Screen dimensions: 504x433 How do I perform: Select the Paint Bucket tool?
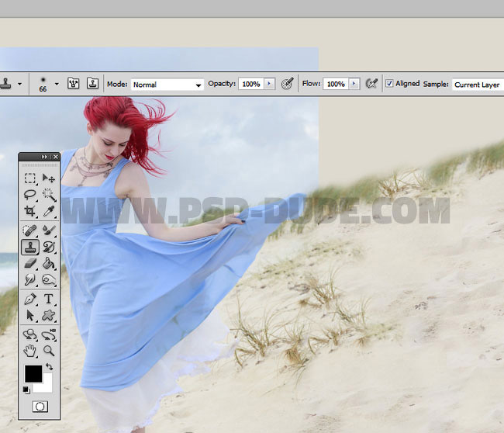49,264
